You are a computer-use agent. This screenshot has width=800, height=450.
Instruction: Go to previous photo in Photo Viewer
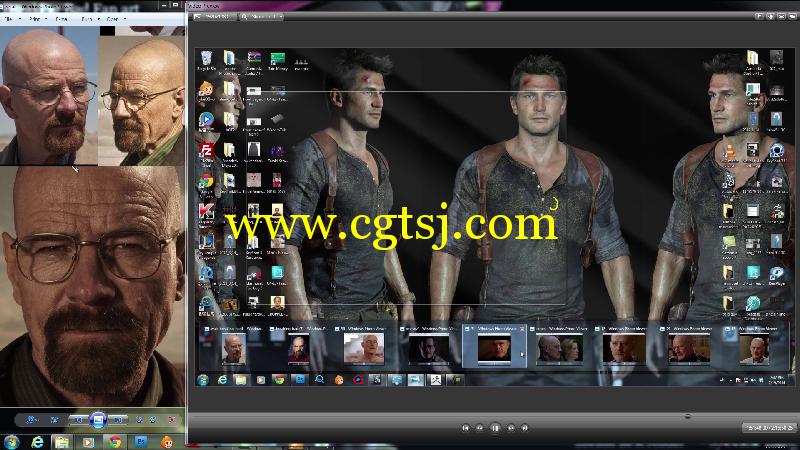click(79, 419)
